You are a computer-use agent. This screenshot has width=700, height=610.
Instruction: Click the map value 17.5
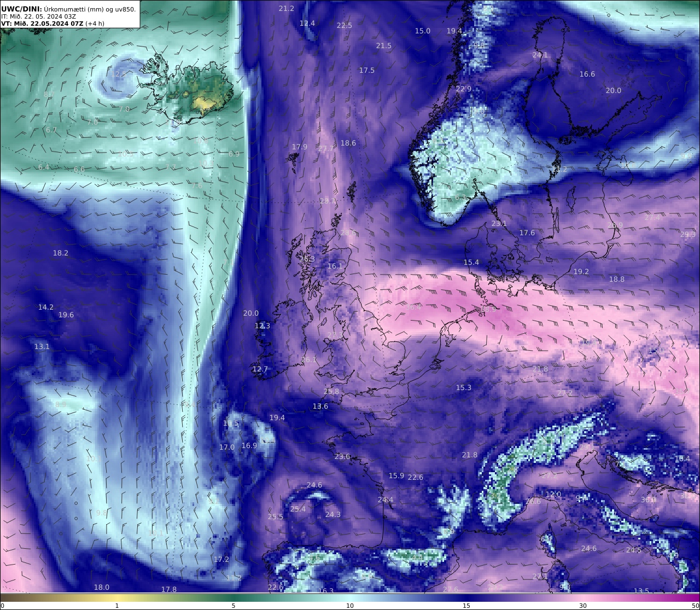(x=367, y=70)
